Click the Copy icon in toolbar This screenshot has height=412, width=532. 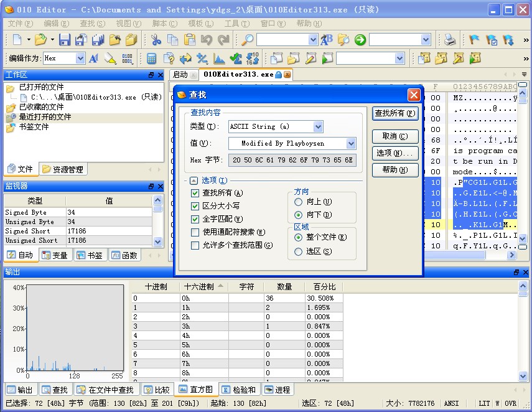click(172, 40)
